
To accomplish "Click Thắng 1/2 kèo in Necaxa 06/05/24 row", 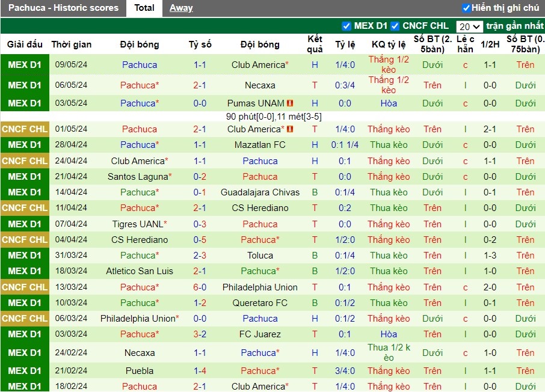I will (389, 85).
